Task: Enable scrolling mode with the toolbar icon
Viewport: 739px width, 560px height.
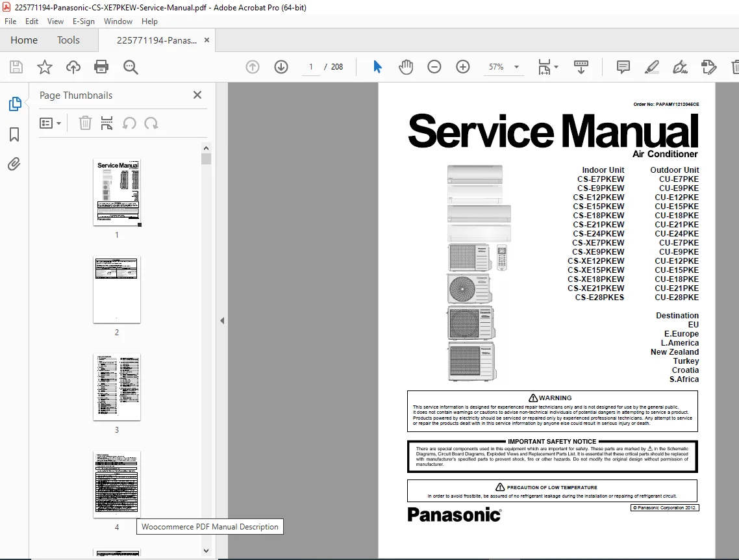Action: pyautogui.click(x=581, y=67)
